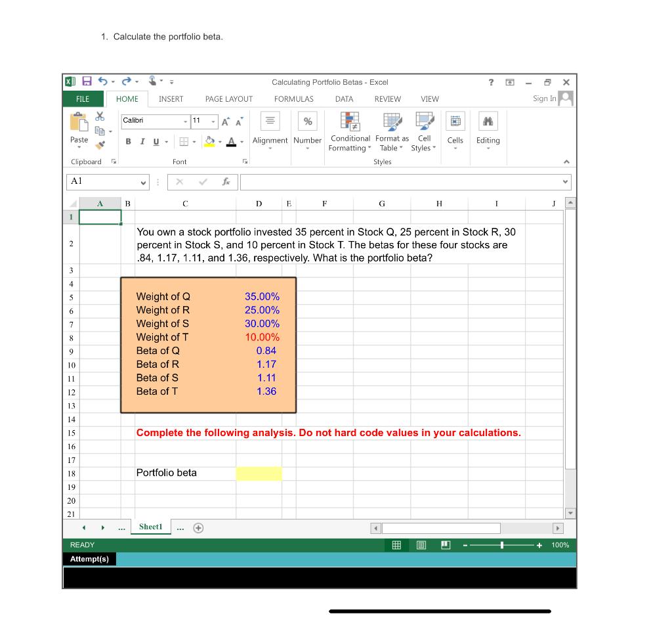Open the font size dropdown

[213, 121]
